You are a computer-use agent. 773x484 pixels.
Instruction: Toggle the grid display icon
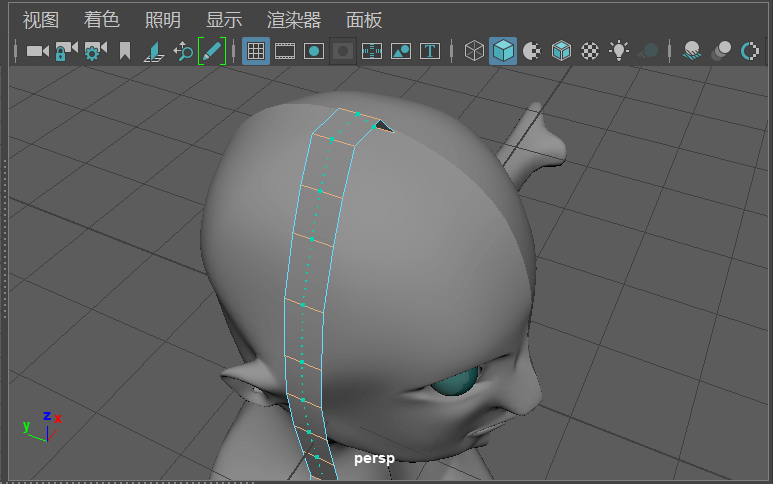click(x=256, y=51)
